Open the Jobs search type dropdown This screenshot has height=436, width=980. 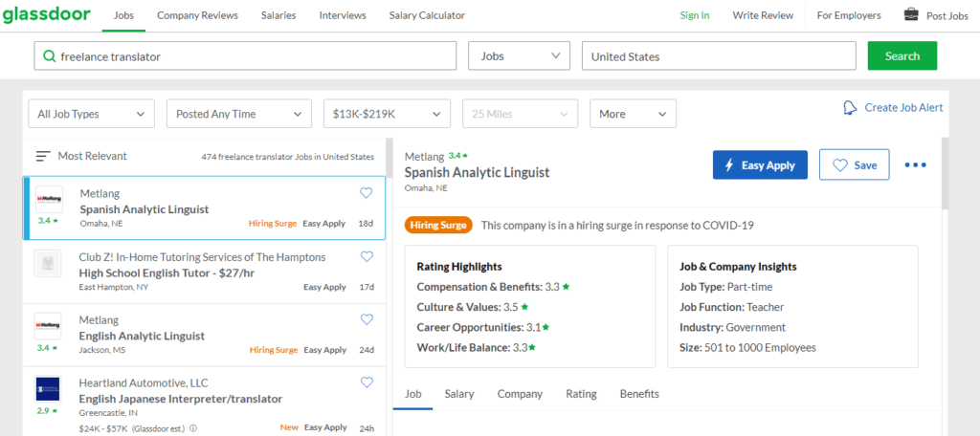coord(520,55)
